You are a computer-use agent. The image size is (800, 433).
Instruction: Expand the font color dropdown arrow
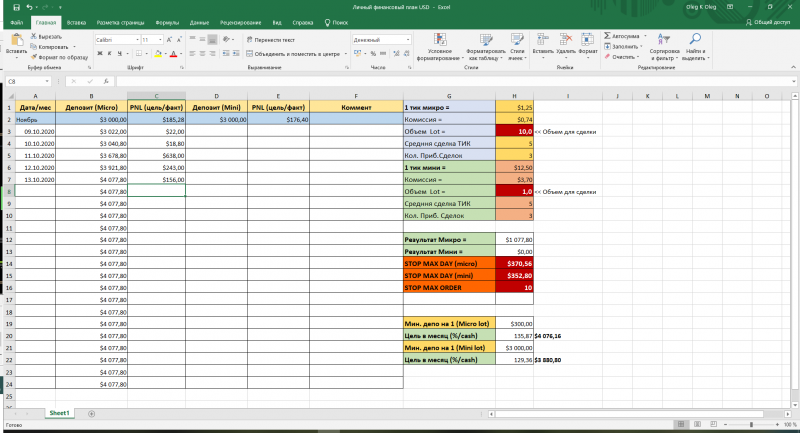click(x=181, y=54)
